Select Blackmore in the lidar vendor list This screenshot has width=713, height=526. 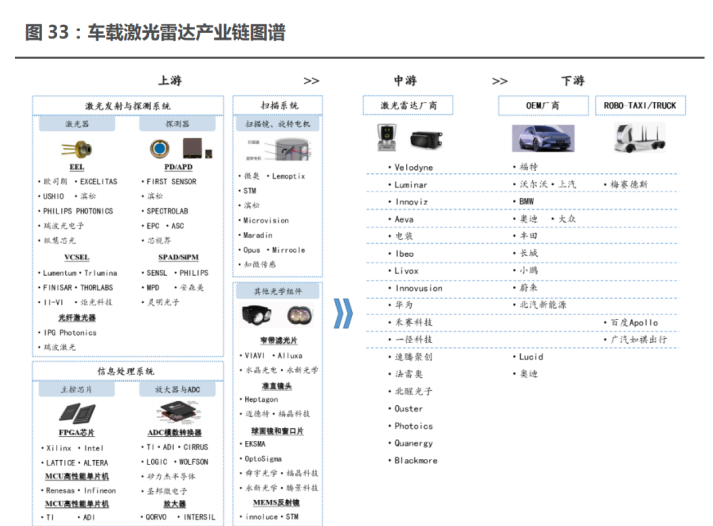pos(416,461)
